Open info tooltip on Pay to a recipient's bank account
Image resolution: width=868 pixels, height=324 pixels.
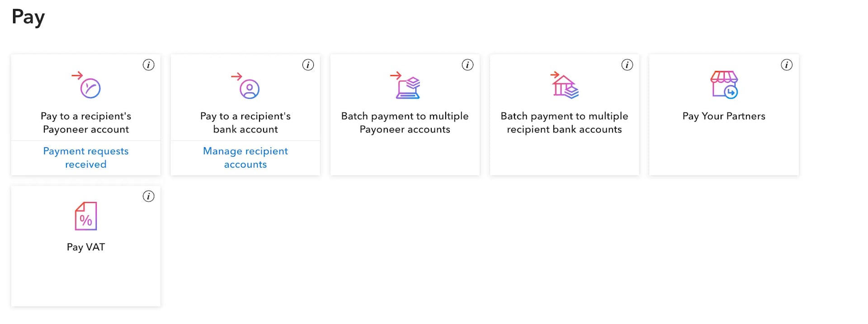308,65
